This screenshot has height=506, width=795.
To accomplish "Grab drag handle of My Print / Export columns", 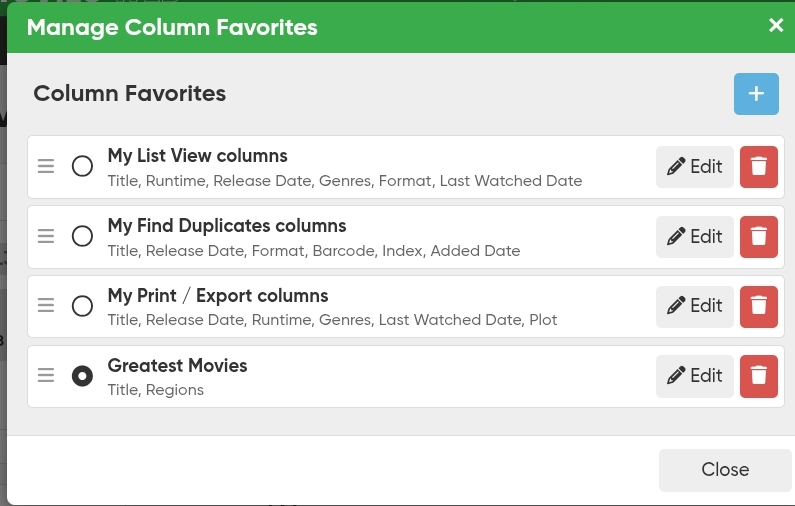I will coord(46,306).
